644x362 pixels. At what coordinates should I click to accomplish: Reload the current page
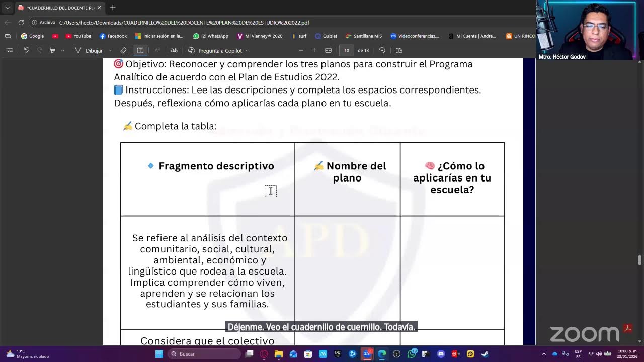coord(21,22)
